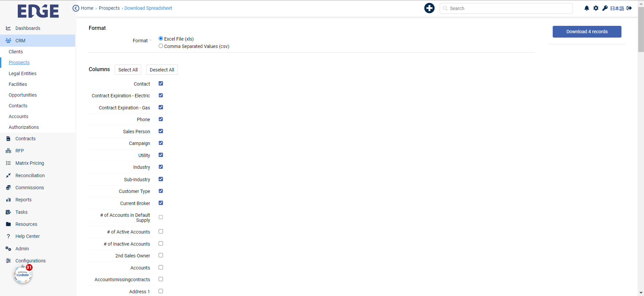
Task: Click the Reconciliation icon
Action: coord(8,176)
